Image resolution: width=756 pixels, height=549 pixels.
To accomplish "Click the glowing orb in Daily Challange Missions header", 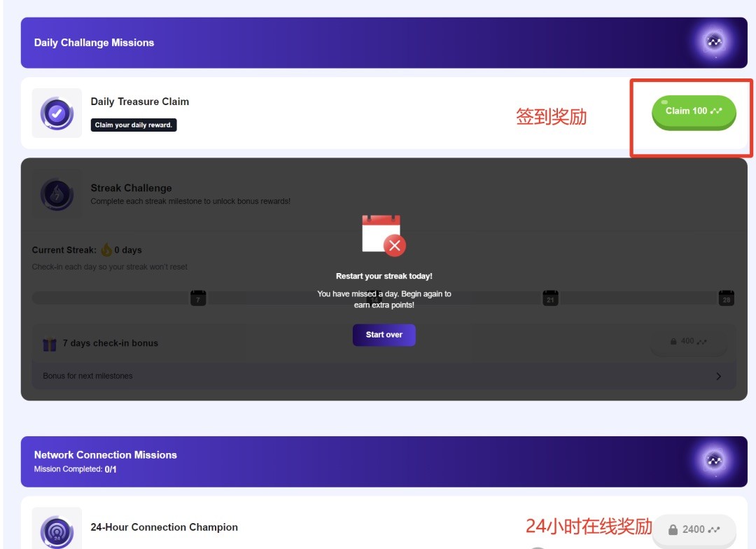I will tap(714, 43).
